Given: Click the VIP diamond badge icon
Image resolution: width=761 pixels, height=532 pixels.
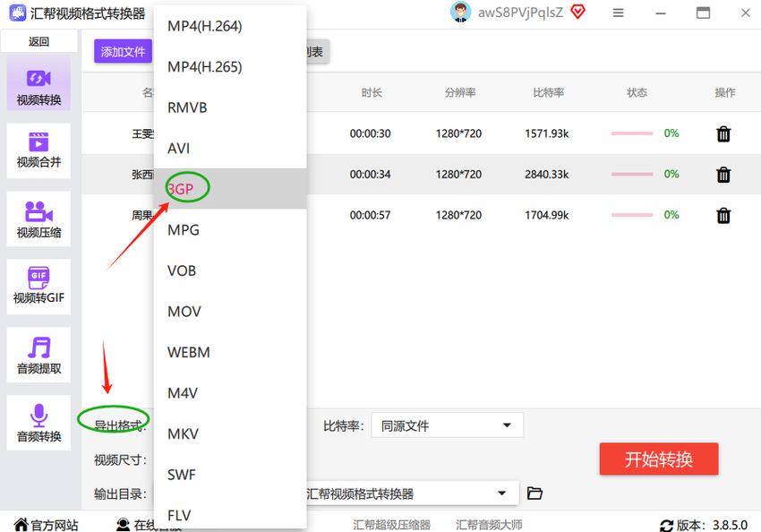Looking at the screenshot, I should tap(578, 12).
